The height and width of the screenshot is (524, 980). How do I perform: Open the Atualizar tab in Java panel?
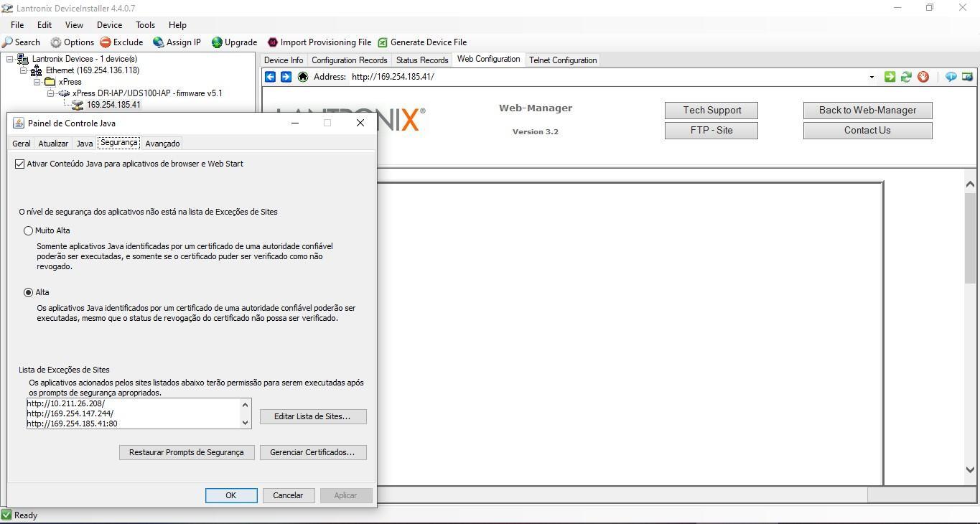[x=53, y=144]
